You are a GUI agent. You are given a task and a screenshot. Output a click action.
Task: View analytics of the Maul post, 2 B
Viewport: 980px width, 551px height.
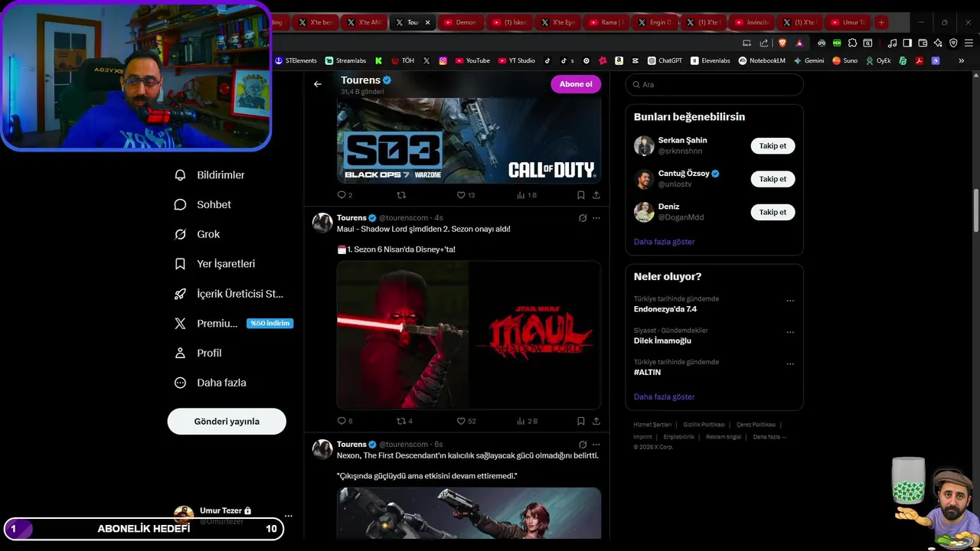point(527,421)
